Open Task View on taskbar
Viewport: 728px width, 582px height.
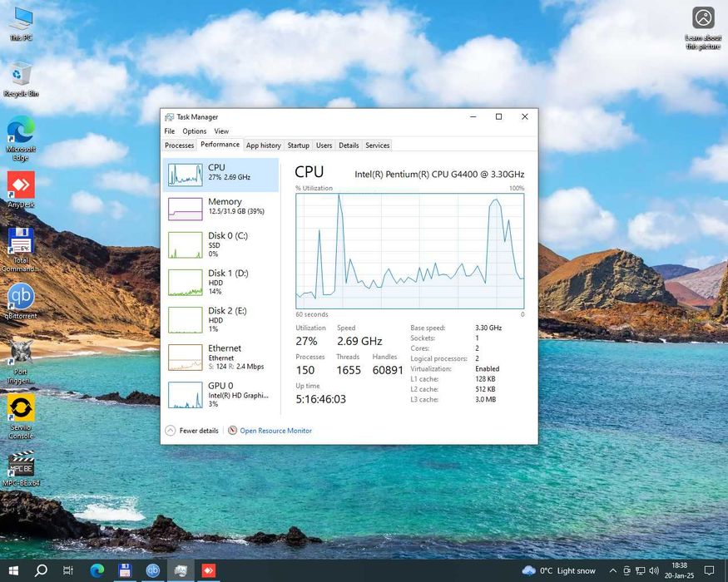pos(67,570)
